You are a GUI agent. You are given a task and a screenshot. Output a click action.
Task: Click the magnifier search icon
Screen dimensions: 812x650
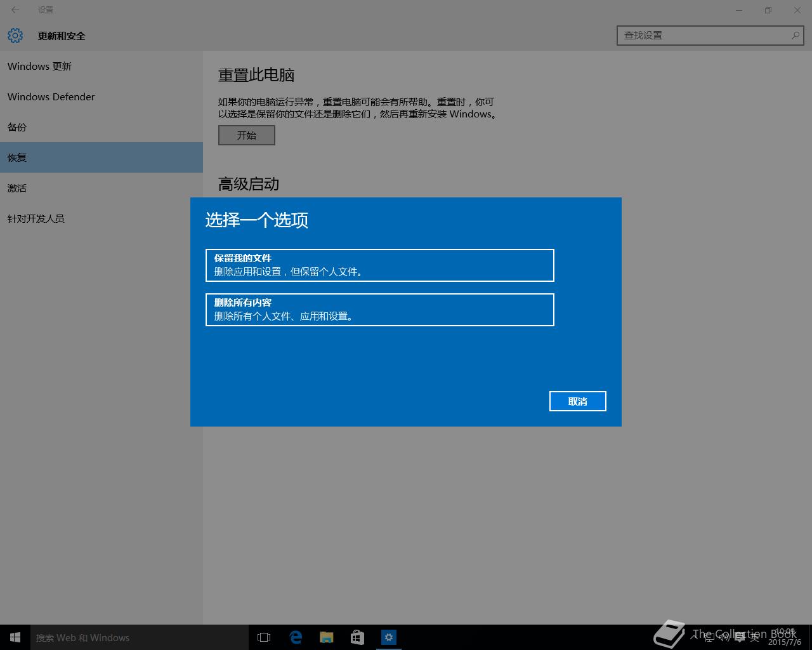tap(796, 36)
